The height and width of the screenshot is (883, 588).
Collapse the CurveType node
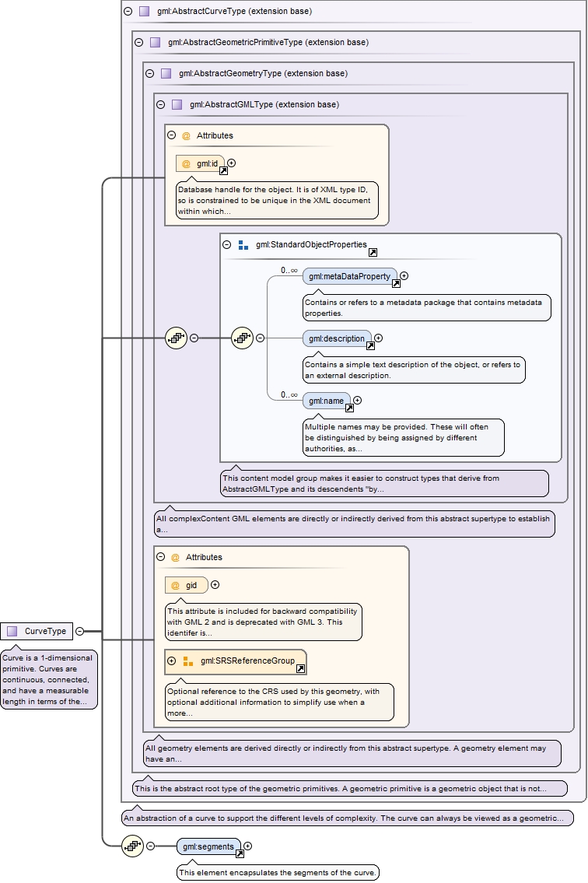click(79, 631)
